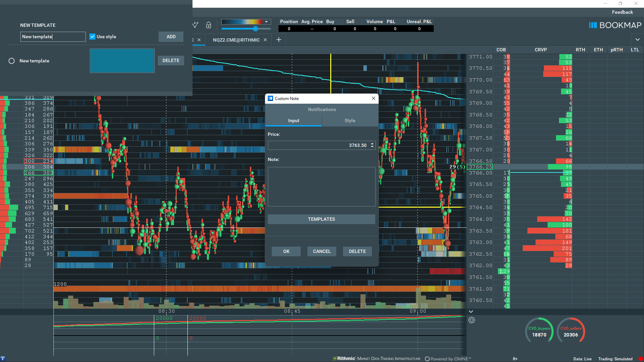The height and width of the screenshot is (362, 644).
Task: Switch to the Style tab
Action: pyautogui.click(x=350, y=120)
